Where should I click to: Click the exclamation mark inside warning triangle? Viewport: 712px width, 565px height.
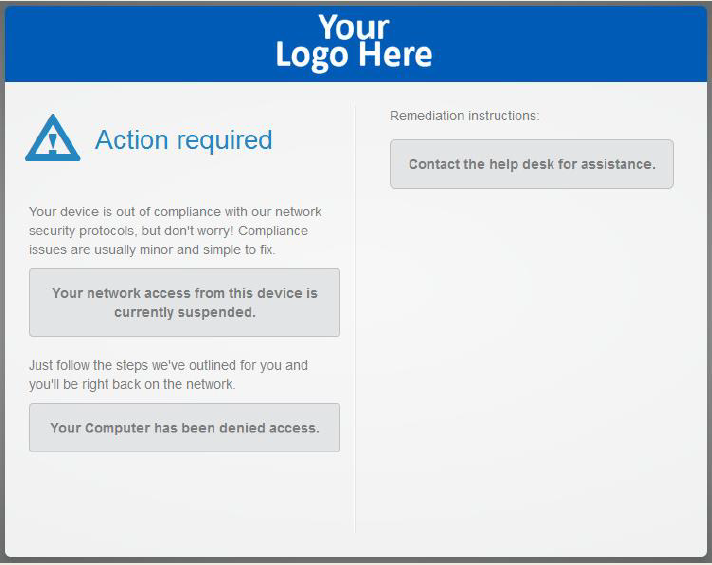53,142
